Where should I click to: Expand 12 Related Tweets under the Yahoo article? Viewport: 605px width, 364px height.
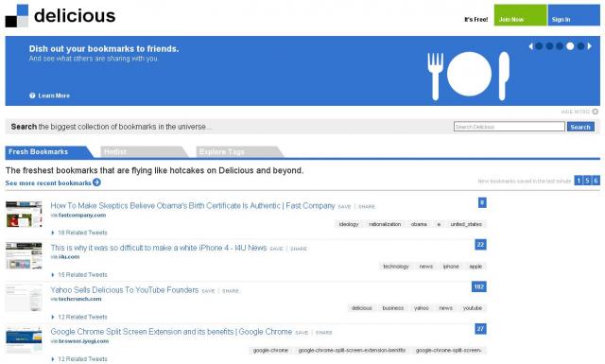pyautogui.click(x=79, y=317)
